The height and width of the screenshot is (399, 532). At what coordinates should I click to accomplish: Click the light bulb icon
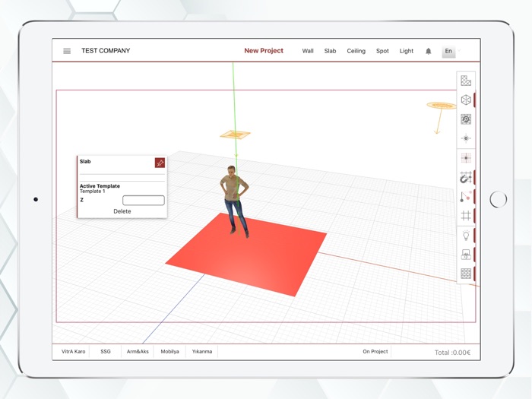(x=466, y=236)
